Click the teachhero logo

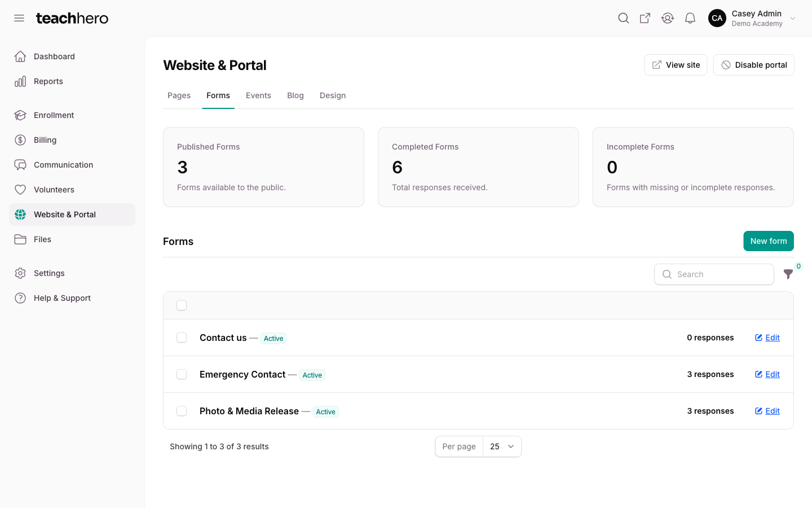coord(72,18)
